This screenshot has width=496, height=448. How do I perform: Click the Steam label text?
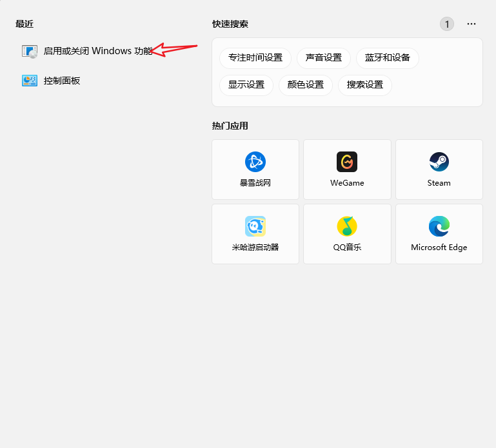(x=439, y=183)
